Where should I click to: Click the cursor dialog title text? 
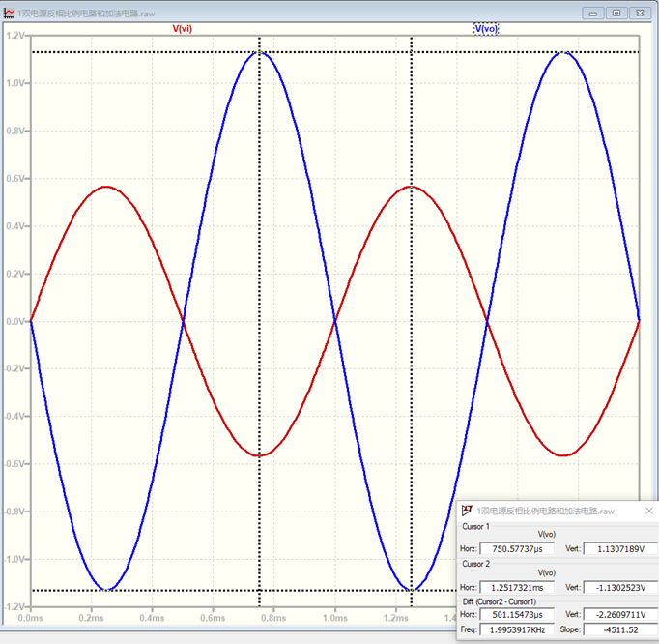[545, 511]
